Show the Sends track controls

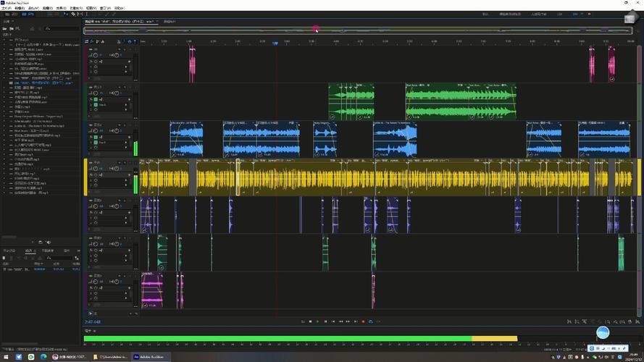97,41
